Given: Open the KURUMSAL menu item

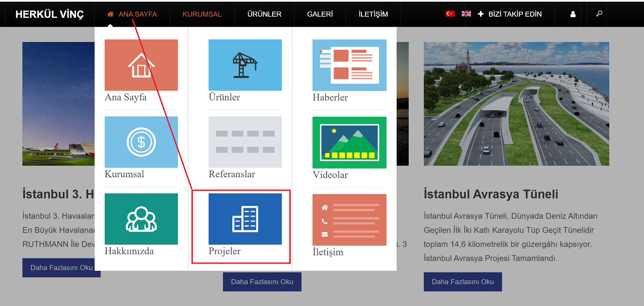Looking at the screenshot, I should tap(202, 14).
